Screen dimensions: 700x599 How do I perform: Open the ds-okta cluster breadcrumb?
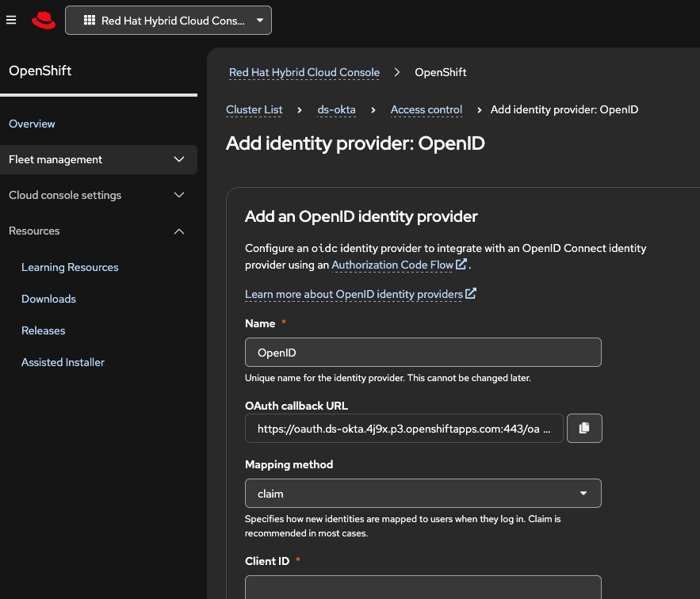coord(336,109)
